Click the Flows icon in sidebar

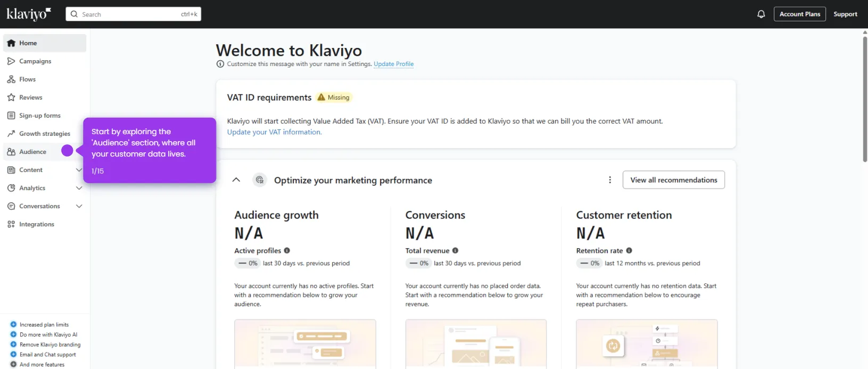click(11, 79)
